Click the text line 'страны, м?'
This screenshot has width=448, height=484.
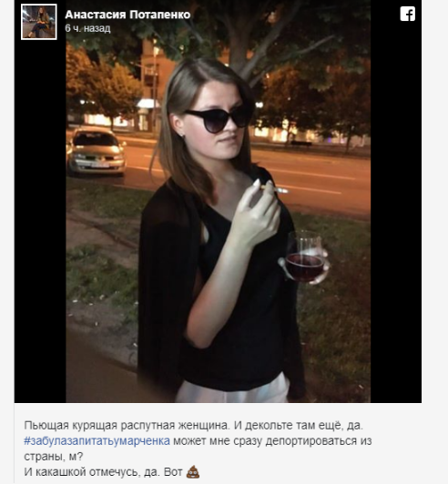click(54, 456)
